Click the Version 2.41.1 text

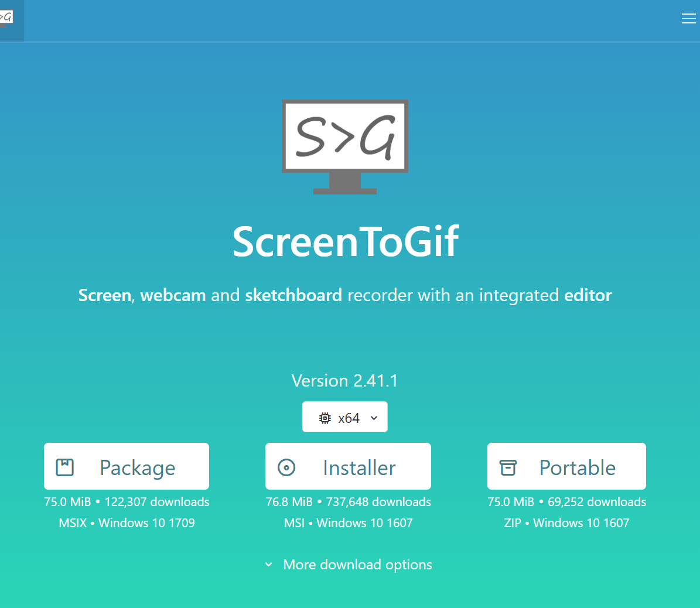tap(344, 381)
